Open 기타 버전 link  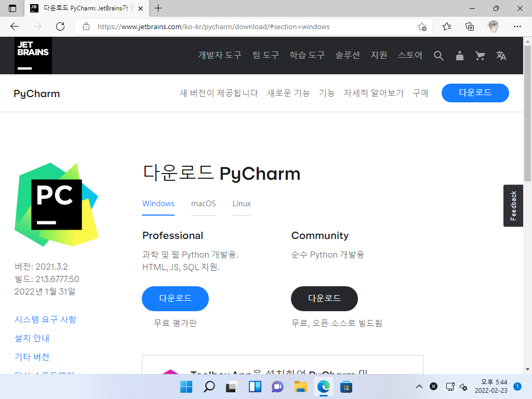click(x=32, y=356)
